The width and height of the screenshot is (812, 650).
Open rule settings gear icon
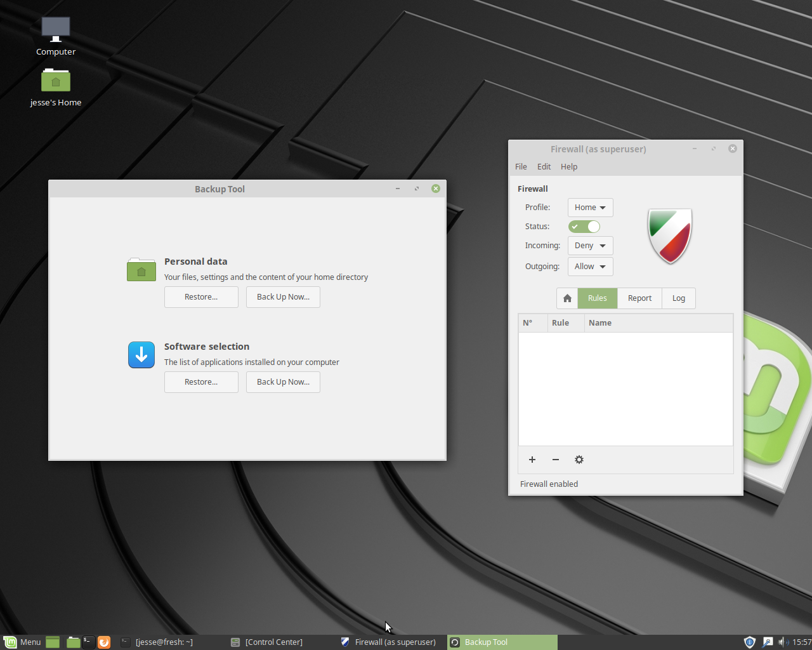click(x=579, y=460)
